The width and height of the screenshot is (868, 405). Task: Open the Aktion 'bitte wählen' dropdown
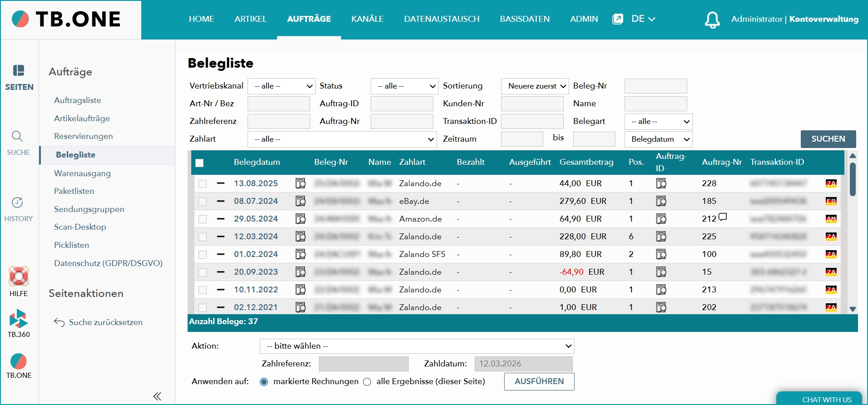coord(417,346)
